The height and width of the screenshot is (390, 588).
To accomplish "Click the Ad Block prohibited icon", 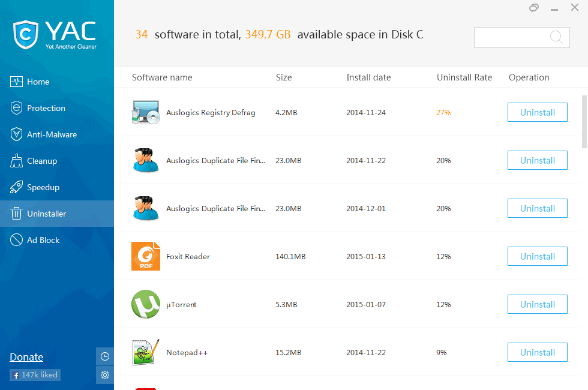I will [16, 240].
